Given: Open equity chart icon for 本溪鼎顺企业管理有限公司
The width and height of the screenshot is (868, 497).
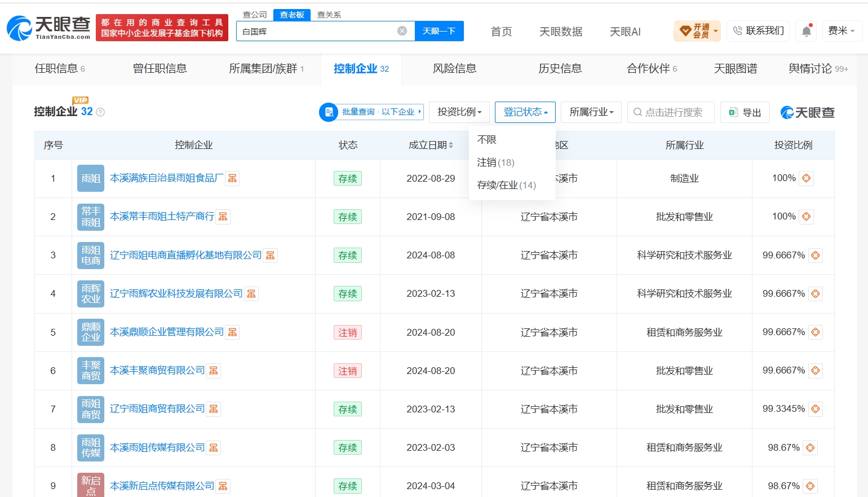Looking at the screenshot, I should [232, 332].
